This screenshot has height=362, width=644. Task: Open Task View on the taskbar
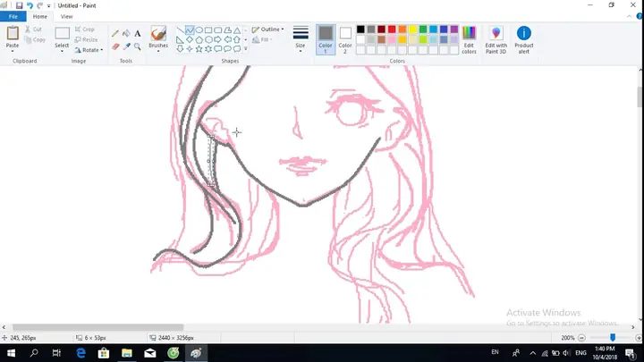pos(56,353)
